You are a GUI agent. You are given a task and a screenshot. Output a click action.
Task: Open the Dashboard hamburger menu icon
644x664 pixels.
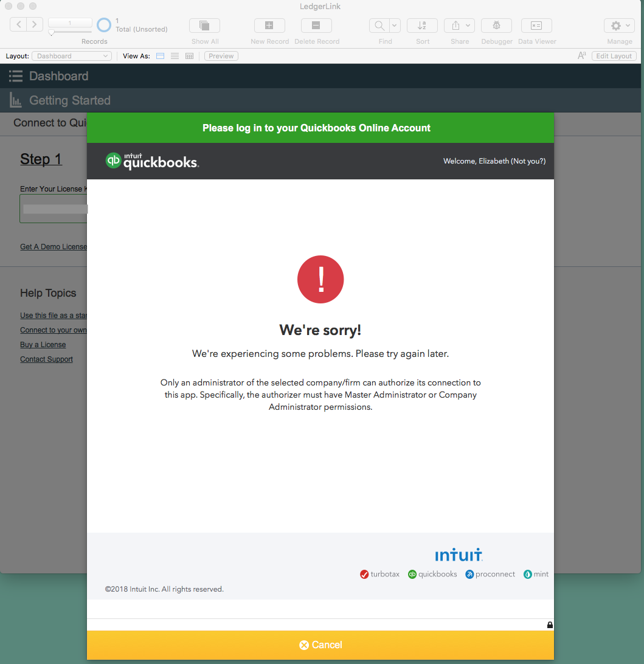(x=16, y=76)
